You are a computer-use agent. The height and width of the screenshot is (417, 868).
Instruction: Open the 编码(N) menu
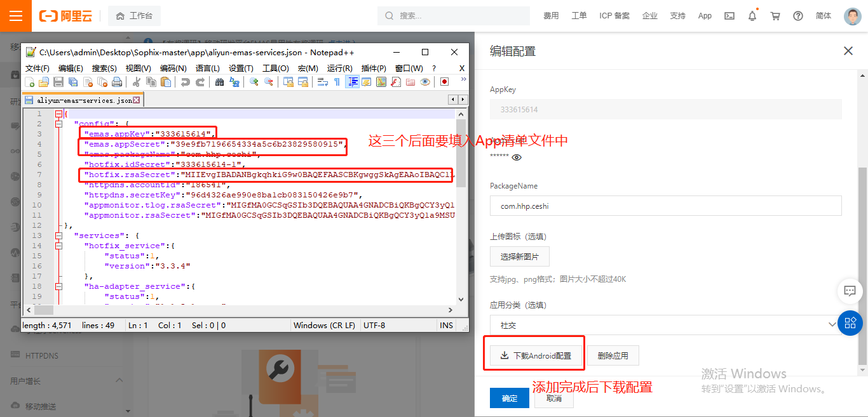(x=173, y=68)
